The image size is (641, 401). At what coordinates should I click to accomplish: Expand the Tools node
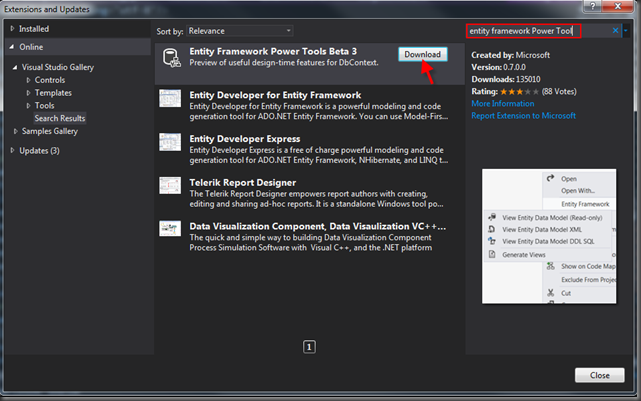28,105
